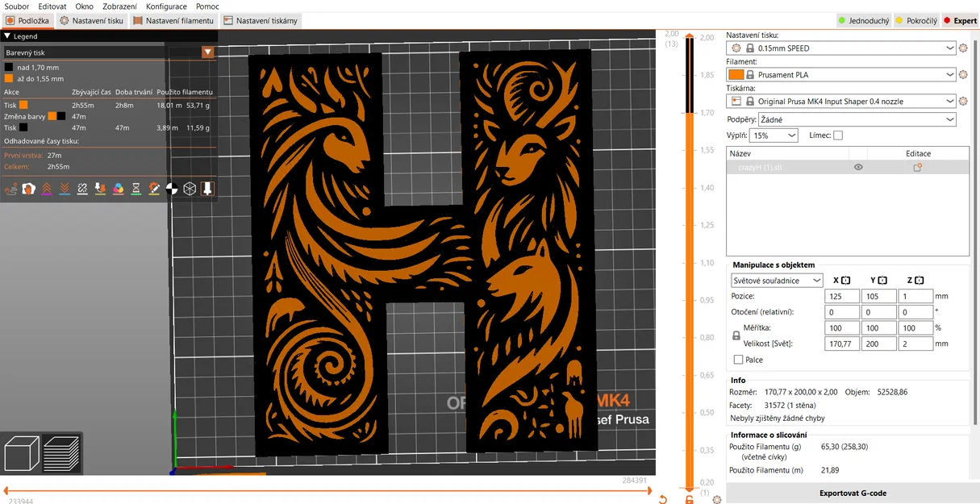Click Pozice X field with 125
This screenshot has height=504, width=980.
(842, 297)
